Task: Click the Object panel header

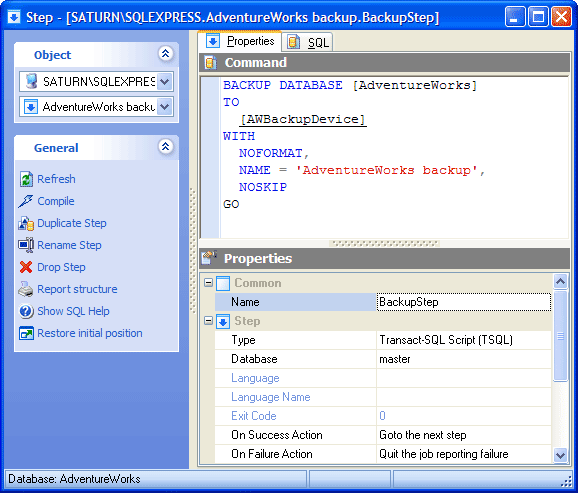Action: click(97, 55)
